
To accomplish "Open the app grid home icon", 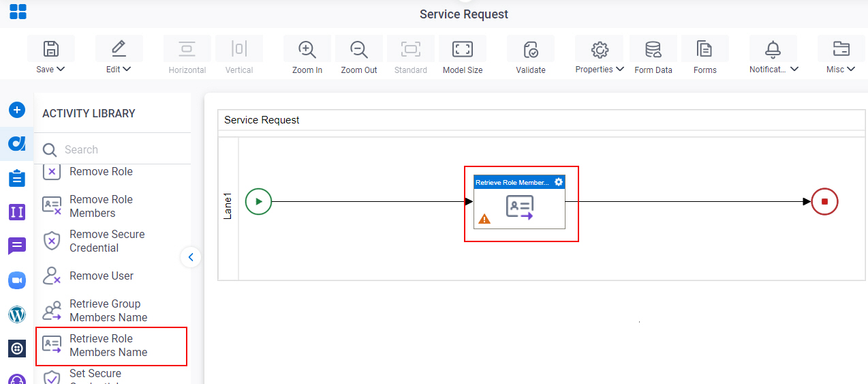I will tap(18, 12).
